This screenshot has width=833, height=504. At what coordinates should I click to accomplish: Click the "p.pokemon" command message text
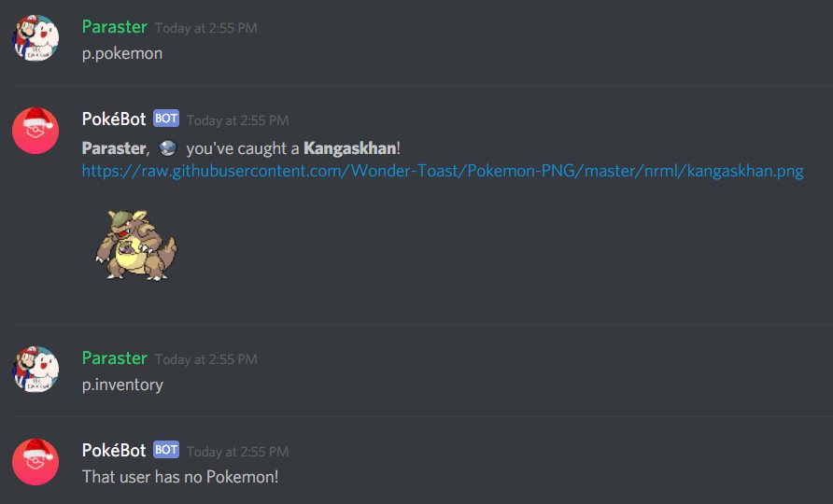coord(122,53)
